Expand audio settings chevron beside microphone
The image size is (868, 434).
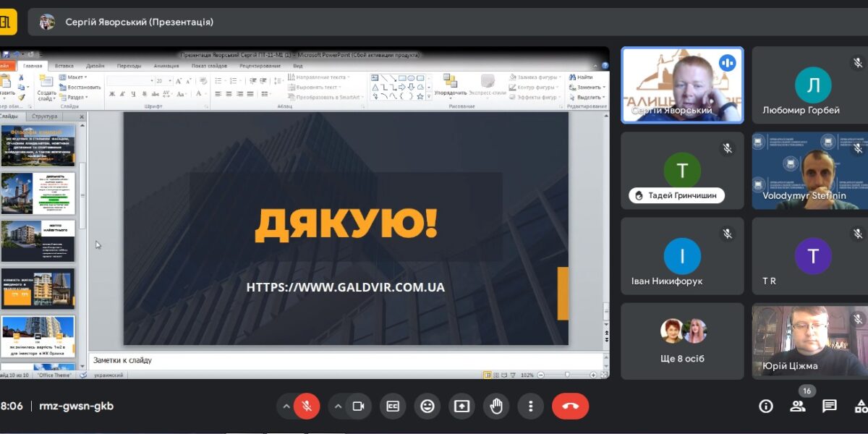click(286, 407)
